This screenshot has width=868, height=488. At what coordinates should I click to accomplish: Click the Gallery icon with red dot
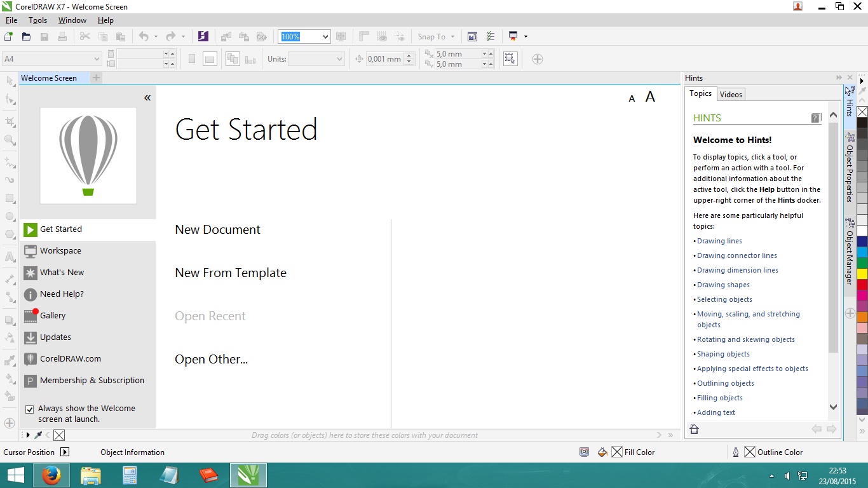pyautogui.click(x=31, y=315)
